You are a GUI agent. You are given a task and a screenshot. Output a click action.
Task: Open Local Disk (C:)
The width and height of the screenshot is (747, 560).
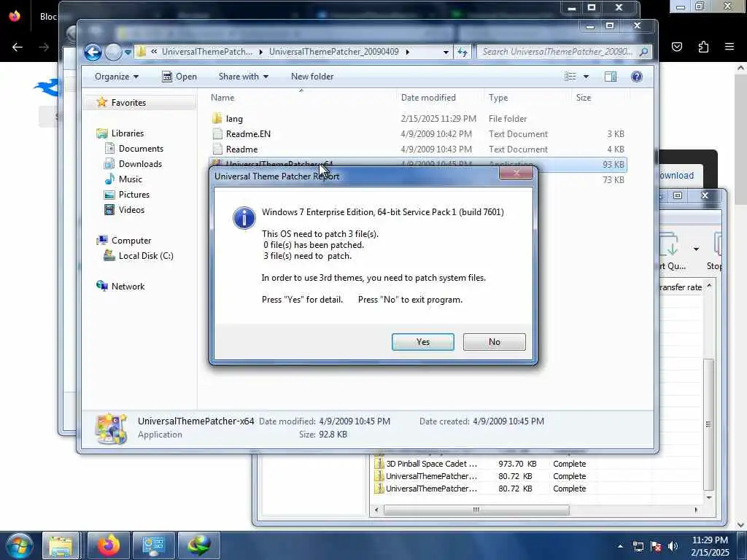point(146,256)
